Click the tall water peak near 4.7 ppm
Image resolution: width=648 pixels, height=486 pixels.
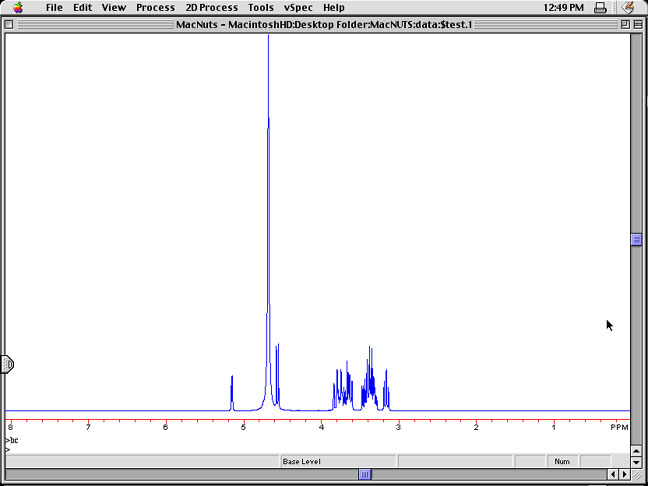click(x=268, y=200)
